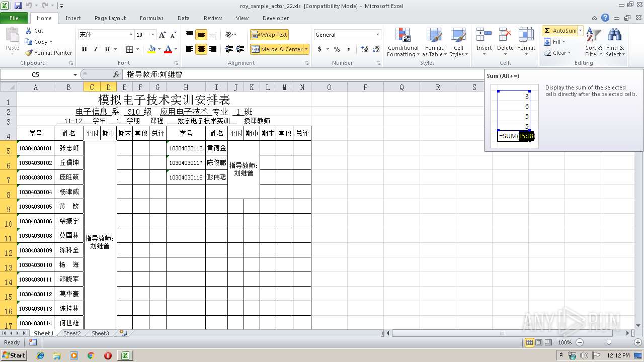Toggle Middle Align
The image size is (644, 362).
coord(201,35)
